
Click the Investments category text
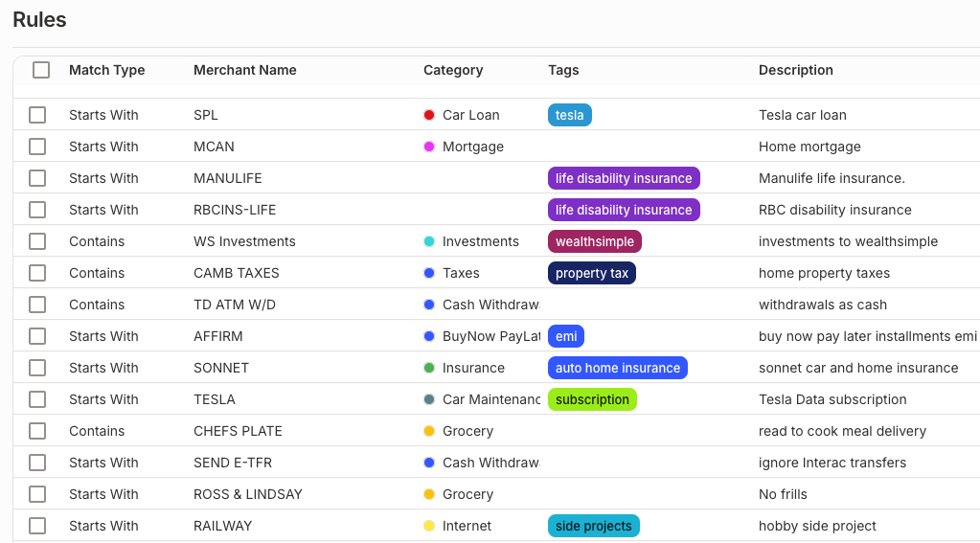[x=481, y=241]
